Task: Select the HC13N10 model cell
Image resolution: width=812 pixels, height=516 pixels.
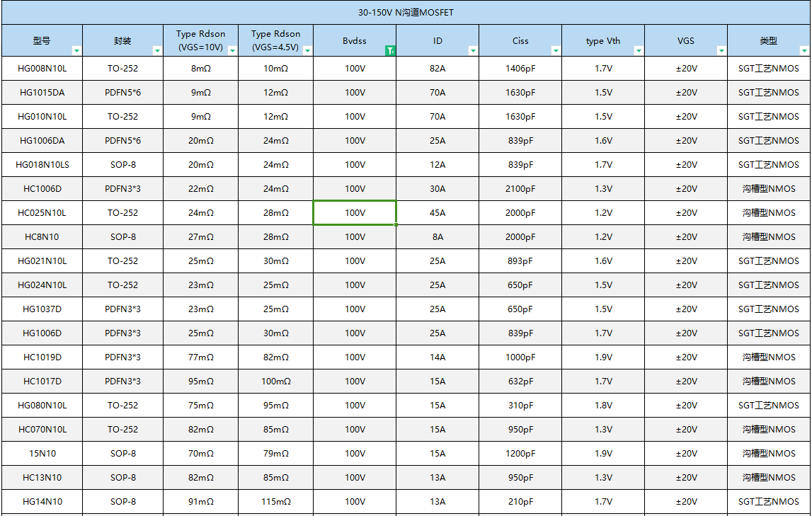Action: click(42, 477)
